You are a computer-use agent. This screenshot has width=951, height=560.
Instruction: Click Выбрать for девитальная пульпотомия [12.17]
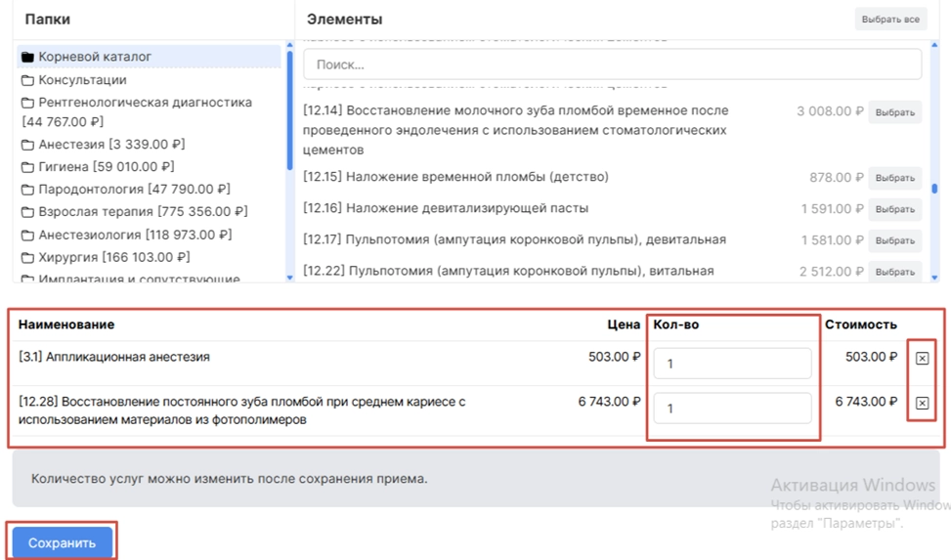click(894, 240)
